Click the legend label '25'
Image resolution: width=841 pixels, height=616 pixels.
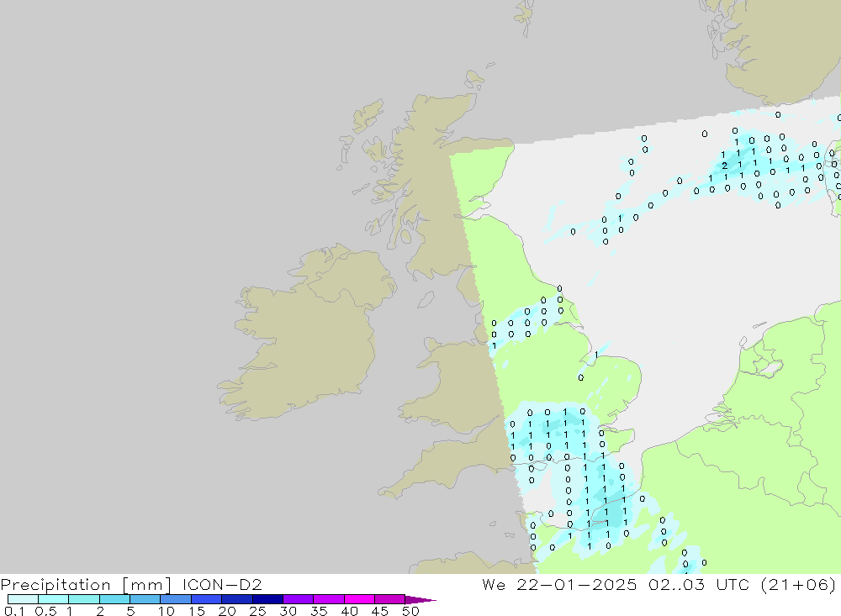click(x=257, y=611)
